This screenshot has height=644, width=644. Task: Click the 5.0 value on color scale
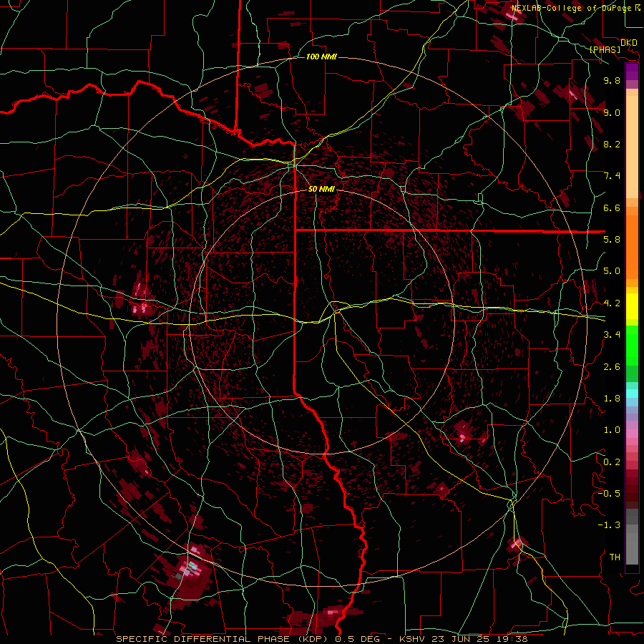click(612, 271)
